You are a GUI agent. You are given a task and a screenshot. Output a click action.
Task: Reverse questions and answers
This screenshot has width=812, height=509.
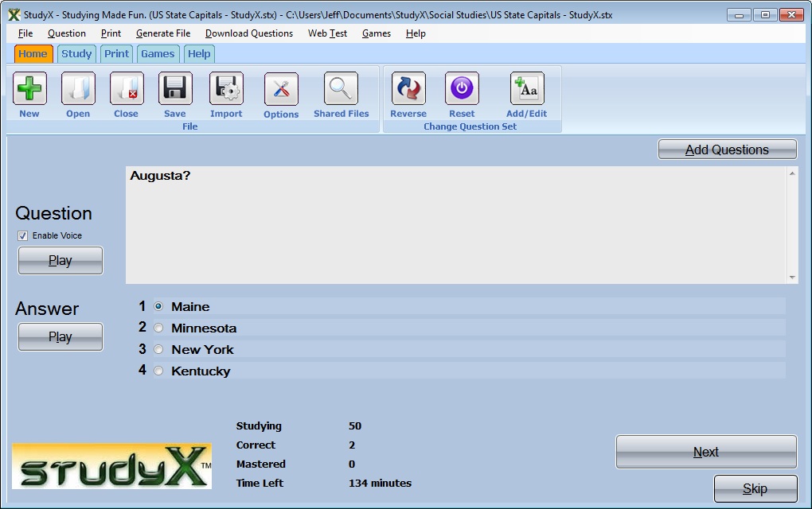pos(408,88)
